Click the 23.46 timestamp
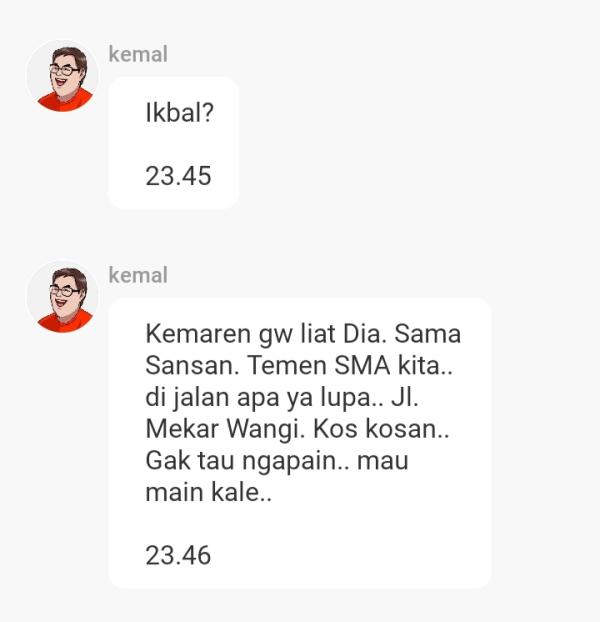The image size is (600, 622). [178, 555]
